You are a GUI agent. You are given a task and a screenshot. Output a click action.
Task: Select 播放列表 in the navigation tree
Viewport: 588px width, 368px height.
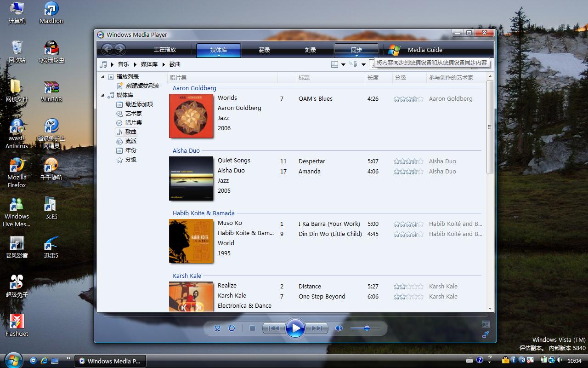(127, 77)
